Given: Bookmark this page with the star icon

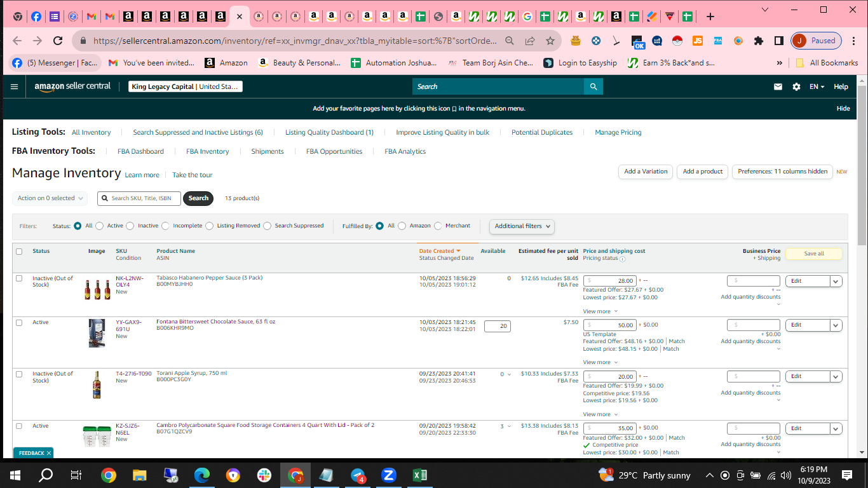Looking at the screenshot, I should [x=550, y=41].
